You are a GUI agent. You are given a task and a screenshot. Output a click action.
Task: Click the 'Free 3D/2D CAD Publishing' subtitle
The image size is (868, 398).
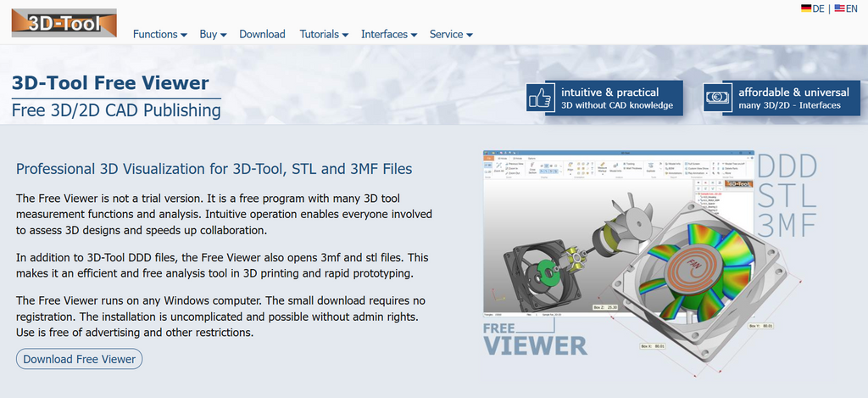point(116,110)
